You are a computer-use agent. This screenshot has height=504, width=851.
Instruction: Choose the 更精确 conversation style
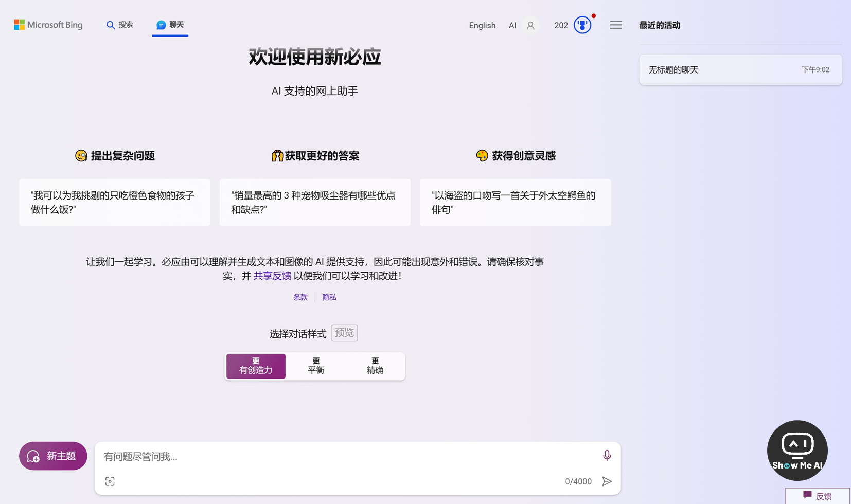pos(375,366)
